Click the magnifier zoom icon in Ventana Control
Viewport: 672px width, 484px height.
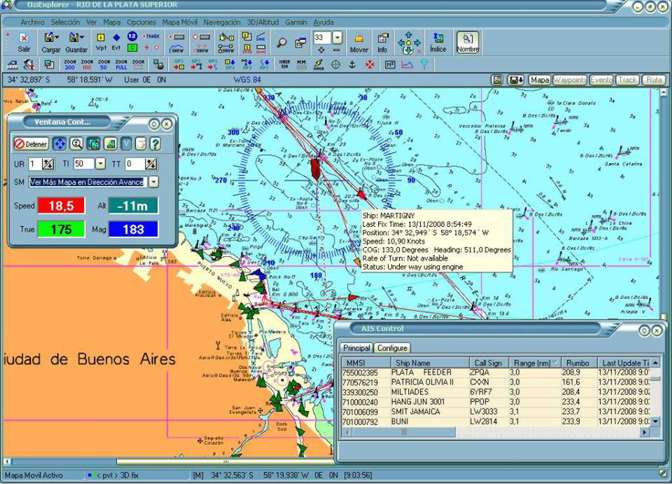tap(76, 144)
